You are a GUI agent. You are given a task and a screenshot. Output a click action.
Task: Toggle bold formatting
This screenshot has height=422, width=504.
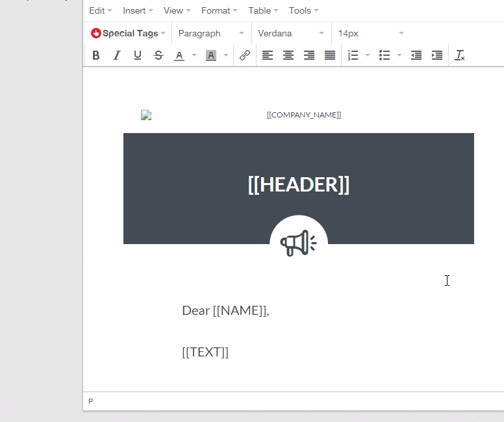pos(95,55)
